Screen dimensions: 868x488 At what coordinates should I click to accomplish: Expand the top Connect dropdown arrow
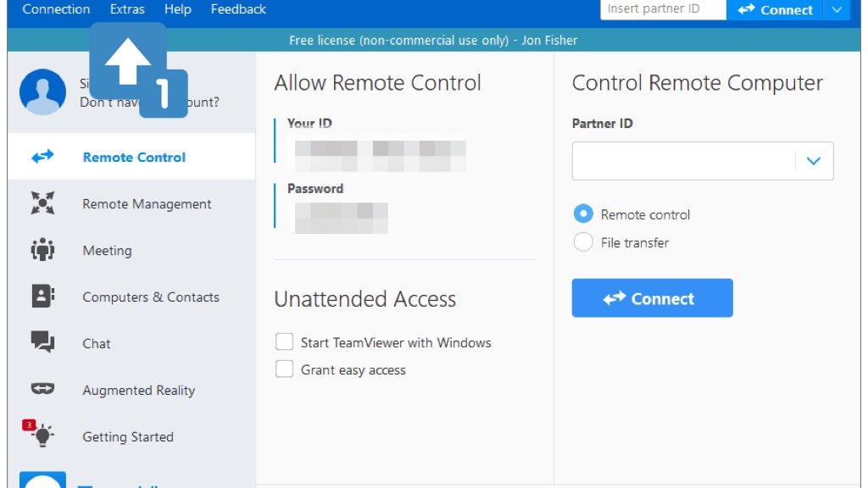837,9
